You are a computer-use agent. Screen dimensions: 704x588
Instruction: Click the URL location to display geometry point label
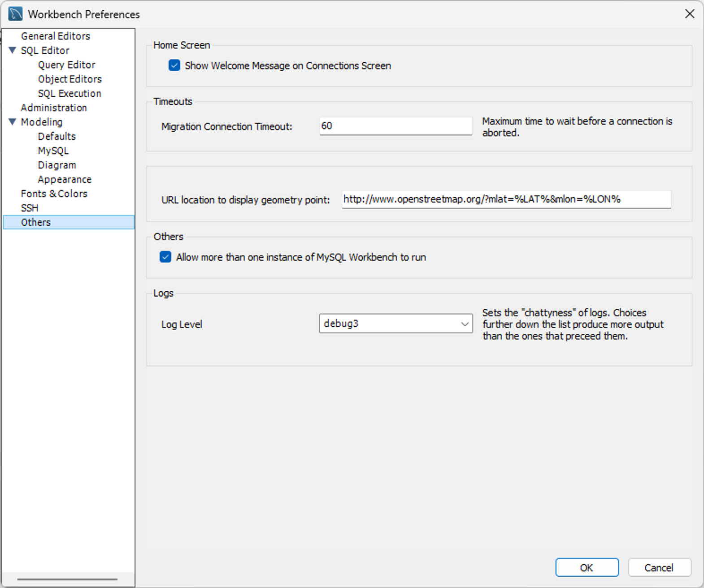[246, 200]
